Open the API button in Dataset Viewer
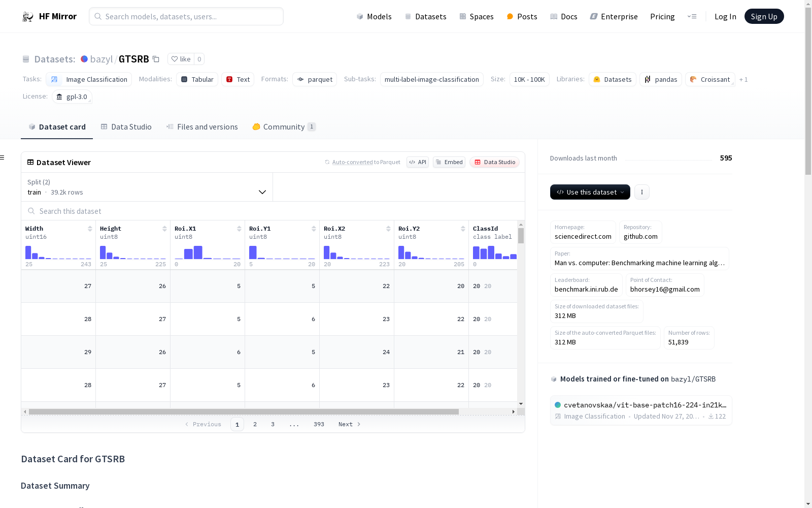812x508 pixels. coord(418,162)
